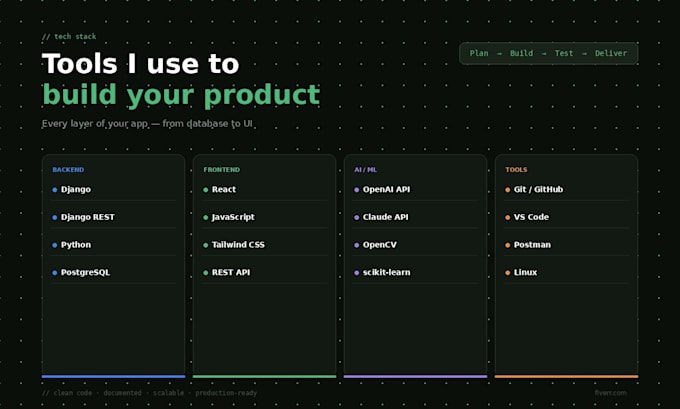Click 'production-ready' in the footer
This screenshot has height=409, width=680.
click(x=226, y=393)
